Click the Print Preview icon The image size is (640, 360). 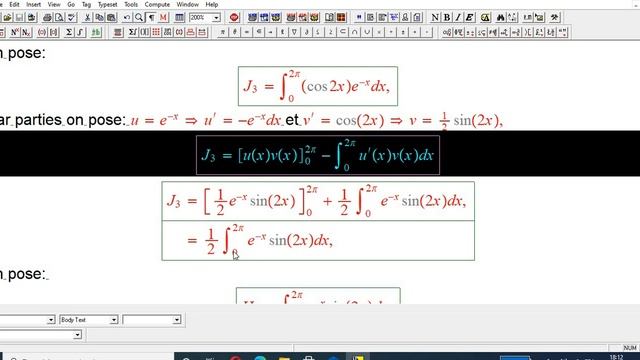(59, 18)
